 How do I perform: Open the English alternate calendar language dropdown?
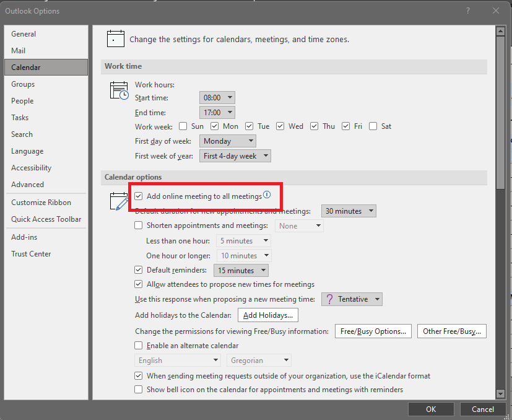pos(178,360)
